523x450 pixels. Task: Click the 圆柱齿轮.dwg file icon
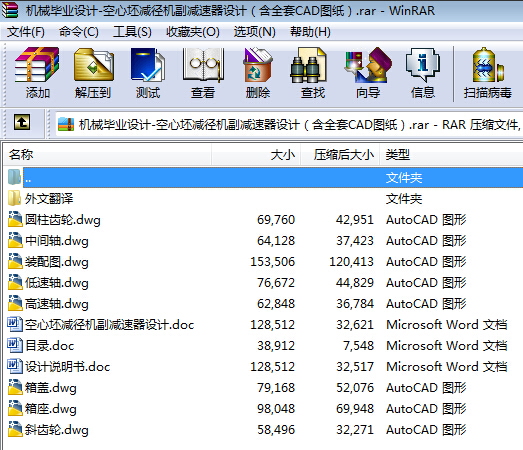[15, 219]
